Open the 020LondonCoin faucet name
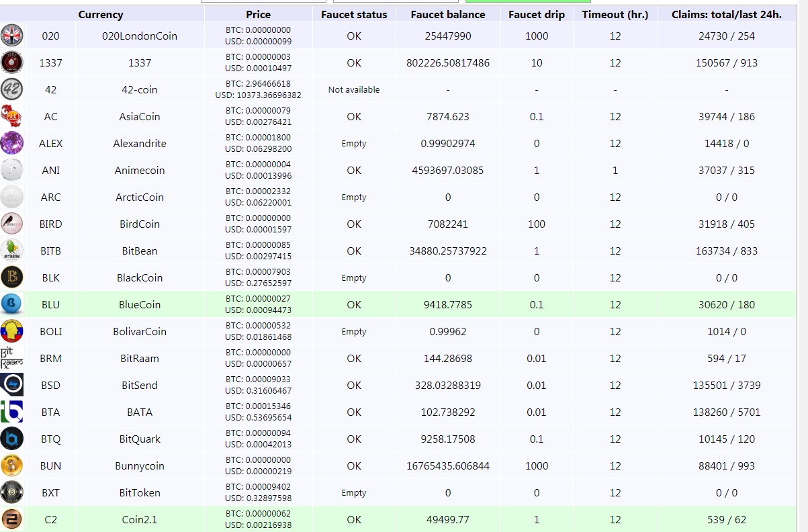Image resolution: width=808 pixels, height=532 pixels. click(x=140, y=36)
